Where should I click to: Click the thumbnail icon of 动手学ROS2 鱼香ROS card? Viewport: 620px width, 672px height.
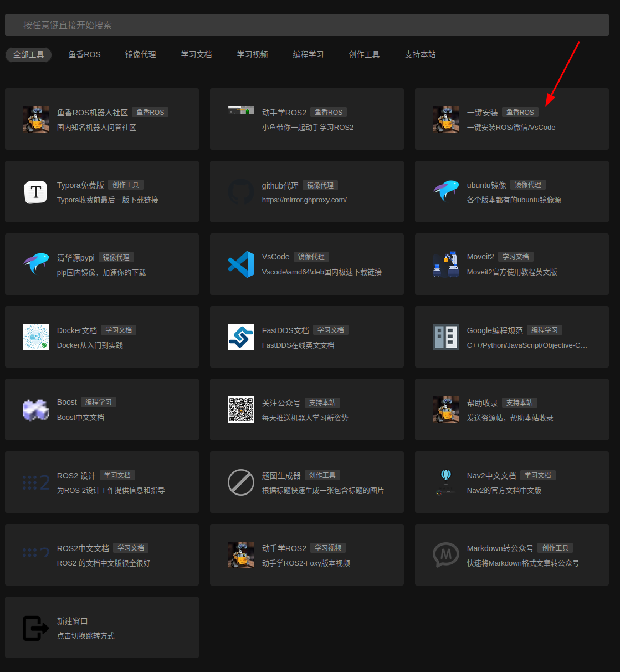241,110
